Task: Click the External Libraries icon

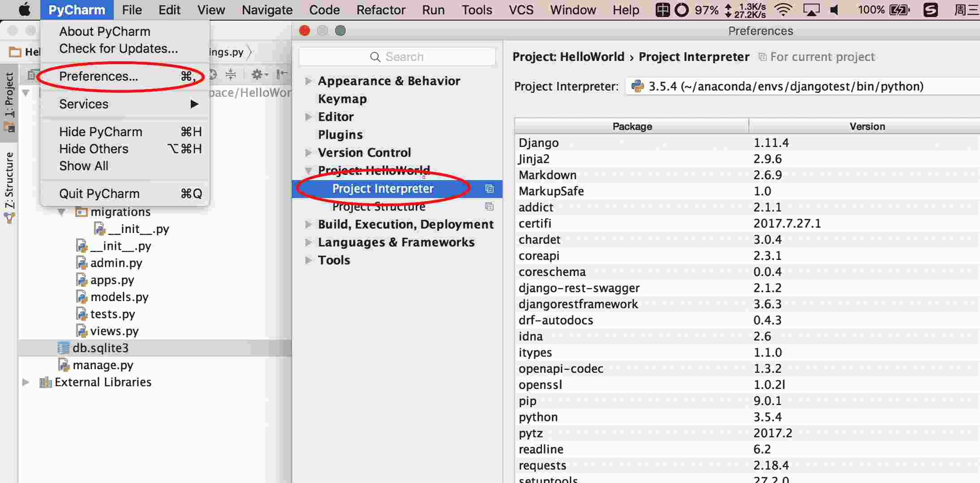Action: [45, 382]
